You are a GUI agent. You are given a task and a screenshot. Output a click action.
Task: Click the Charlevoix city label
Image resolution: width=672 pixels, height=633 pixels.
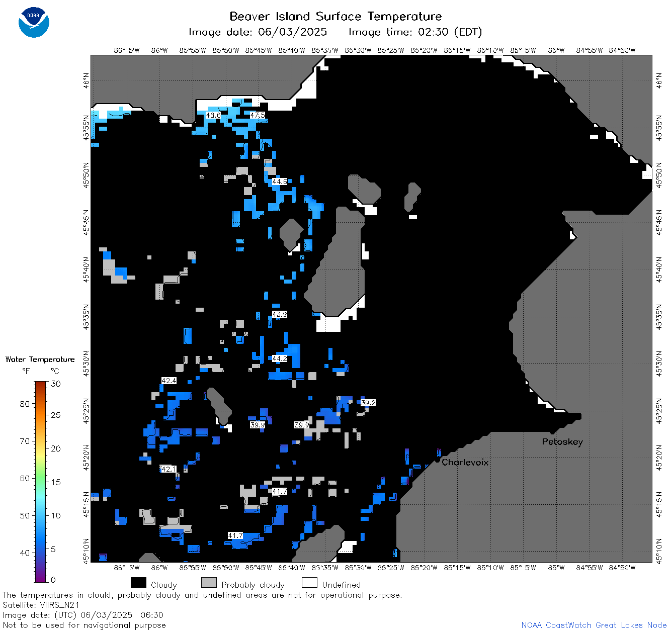coord(465,462)
